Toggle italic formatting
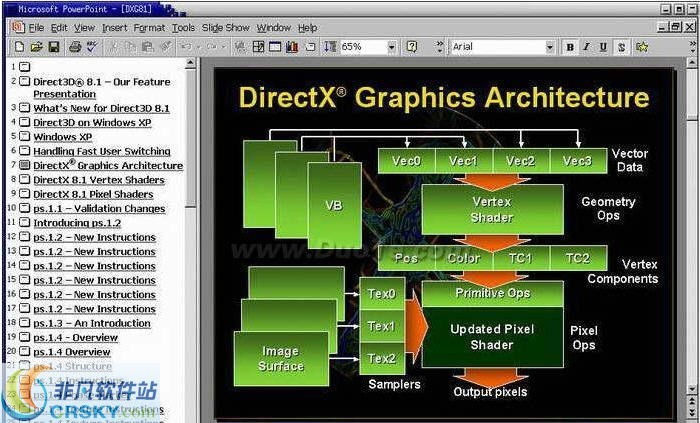Screen dimensions: 700x423 (587, 47)
